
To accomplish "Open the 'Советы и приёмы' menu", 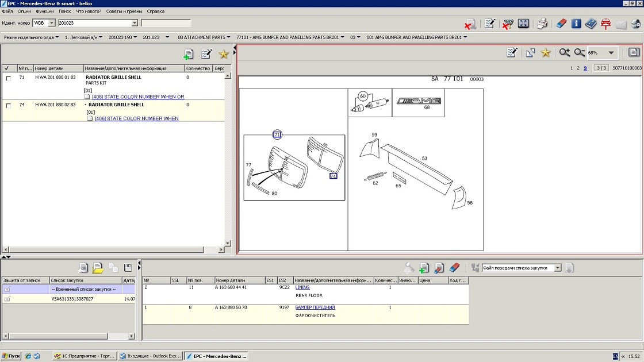I will (124, 11).
